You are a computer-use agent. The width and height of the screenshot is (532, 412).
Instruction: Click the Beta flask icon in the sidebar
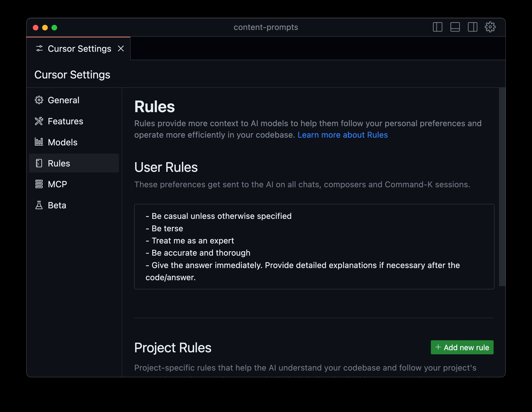[39, 205]
